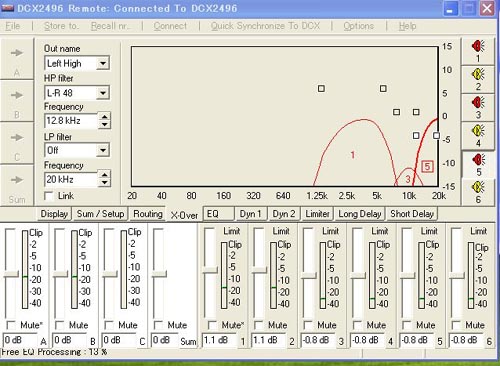Open the Out name dropdown
The image size is (500, 366).
103,63
